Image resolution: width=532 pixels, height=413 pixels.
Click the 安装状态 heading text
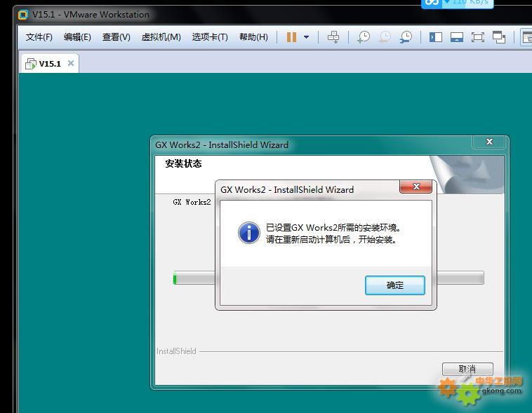184,164
